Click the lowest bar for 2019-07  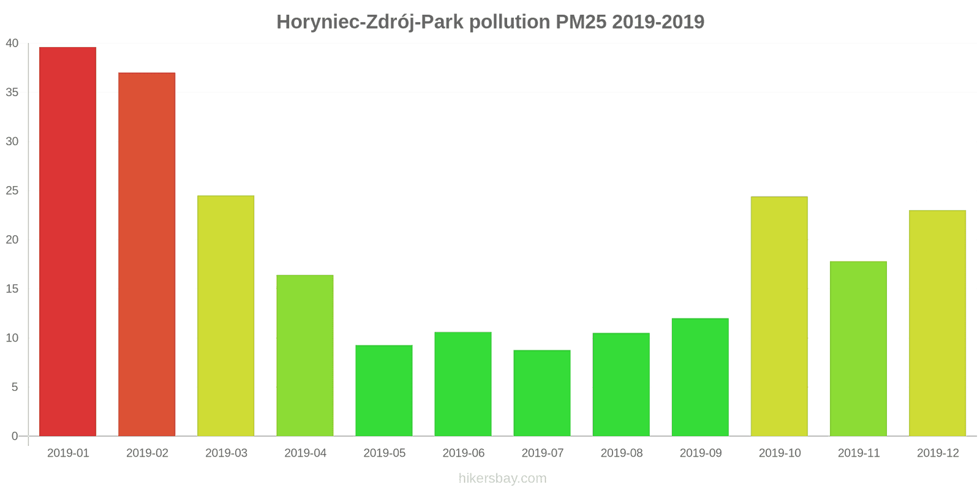(541, 393)
